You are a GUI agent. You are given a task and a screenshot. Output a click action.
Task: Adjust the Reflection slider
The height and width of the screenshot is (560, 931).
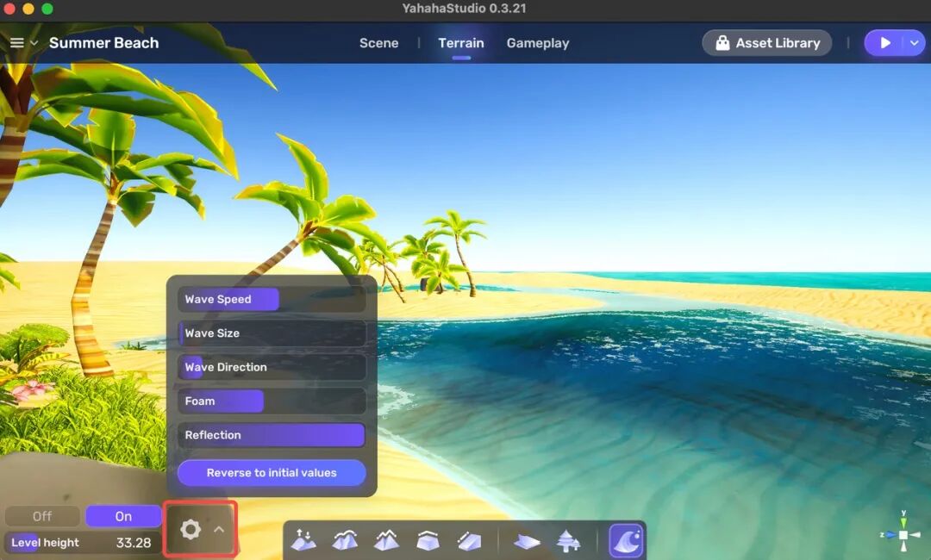tap(272, 435)
